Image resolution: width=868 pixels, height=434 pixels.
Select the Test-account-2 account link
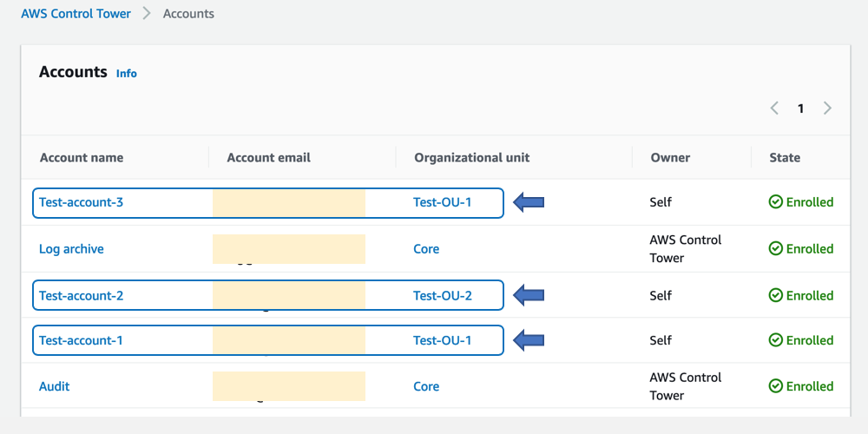81,296
